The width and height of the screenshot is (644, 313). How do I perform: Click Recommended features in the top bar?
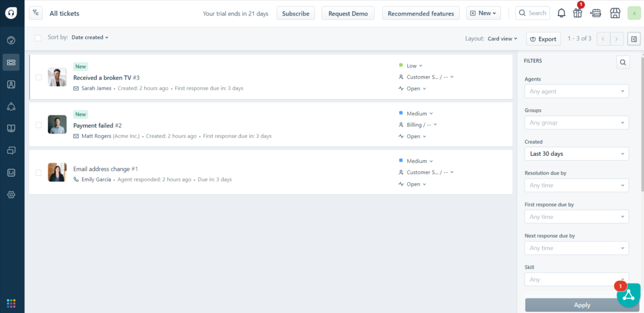click(x=421, y=13)
